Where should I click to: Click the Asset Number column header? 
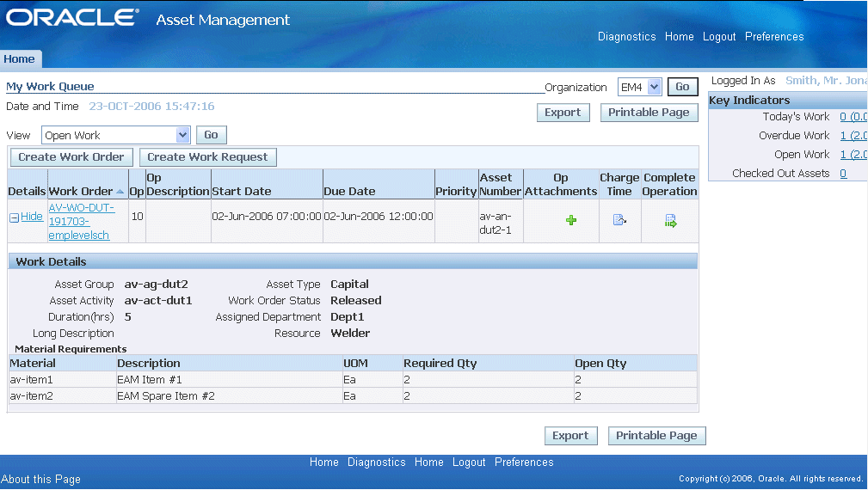click(x=501, y=185)
